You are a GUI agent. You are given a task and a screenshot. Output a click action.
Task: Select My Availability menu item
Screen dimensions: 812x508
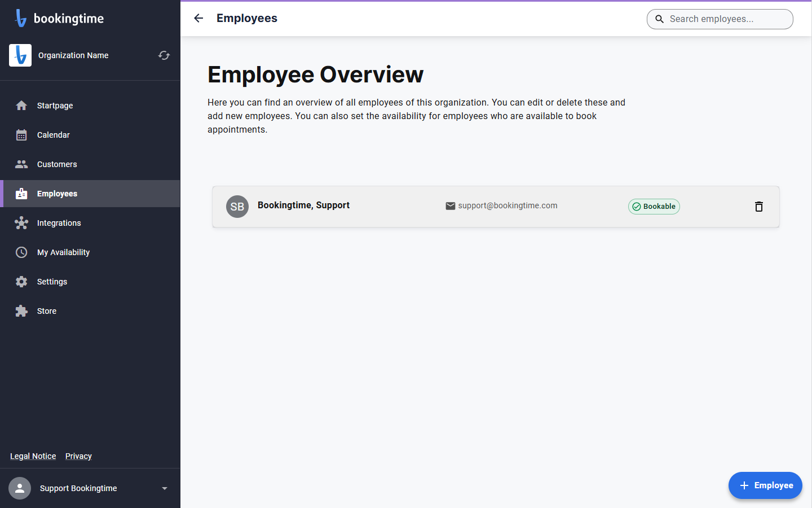[x=90, y=252]
